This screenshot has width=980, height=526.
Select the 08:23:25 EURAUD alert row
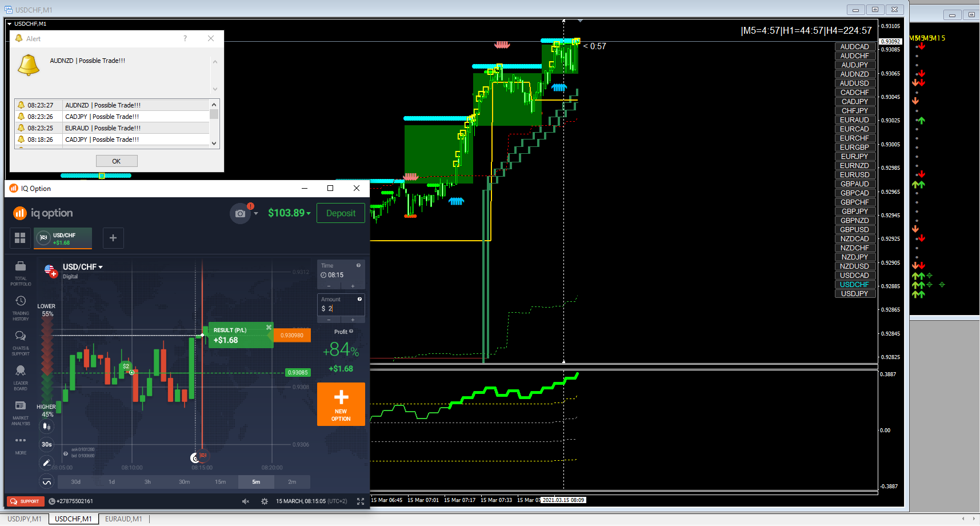click(x=113, y=128)
